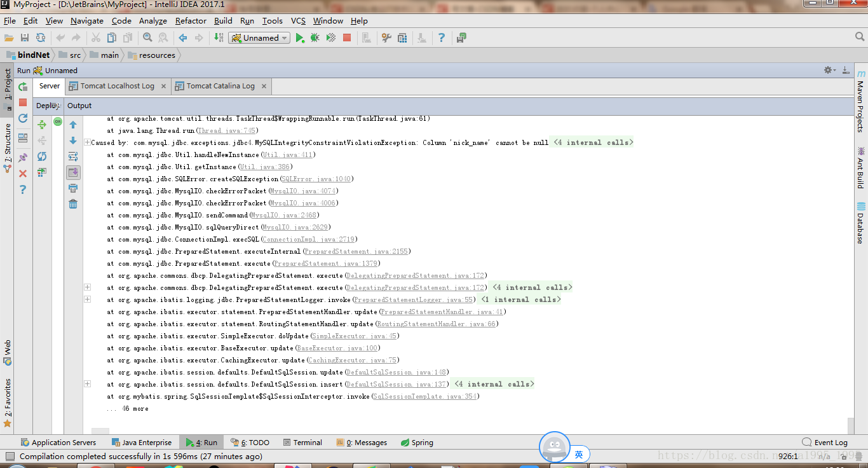Open the Refactor menu
The width and height of the screenshot is (868, 468).
coord(191,20)
